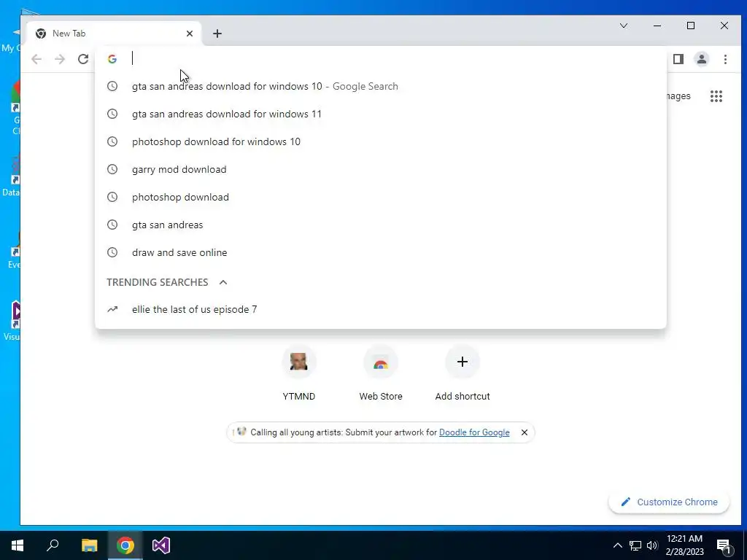The width and height of the screenshot is (747, 560).
Task: Open Chrome's three-dot menu
Action: [725, 59]
